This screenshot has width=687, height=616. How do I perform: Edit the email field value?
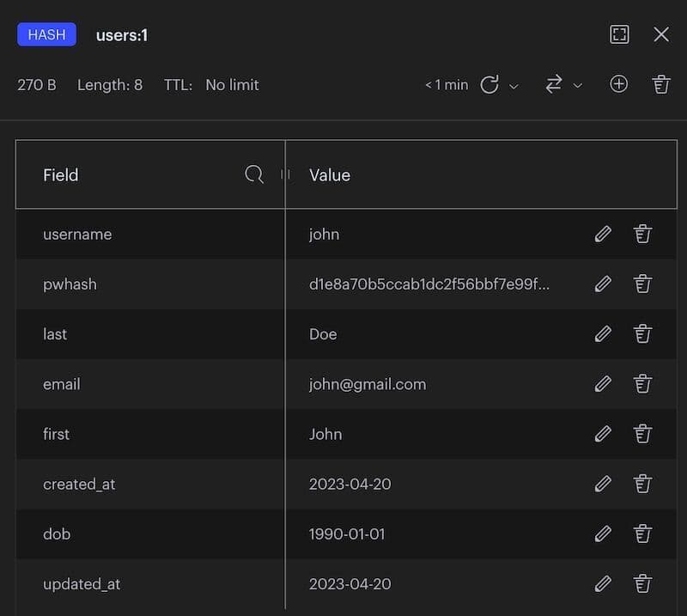[x=603, y=383]
